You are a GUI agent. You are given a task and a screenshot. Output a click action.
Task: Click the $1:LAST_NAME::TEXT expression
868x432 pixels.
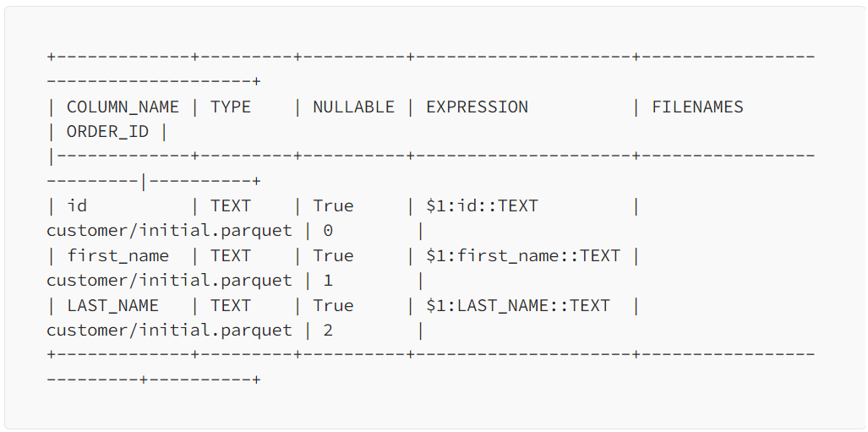(x=517, y=306)
